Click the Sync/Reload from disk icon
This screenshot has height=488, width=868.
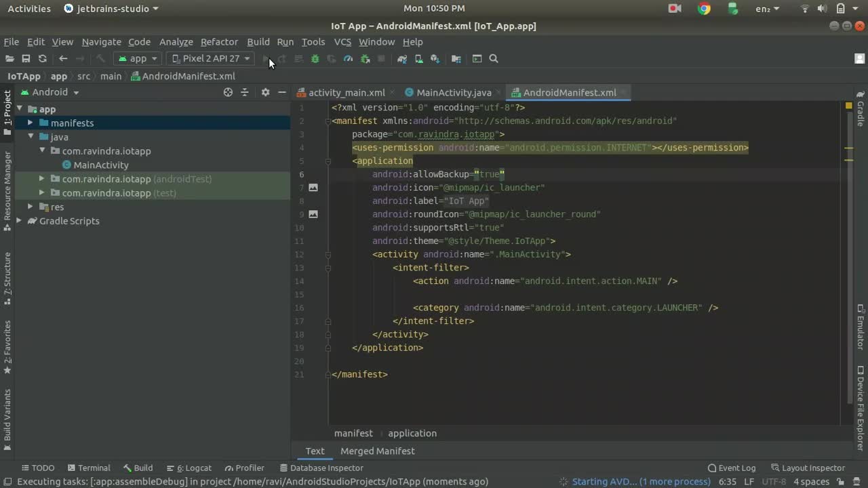point(43,59)
